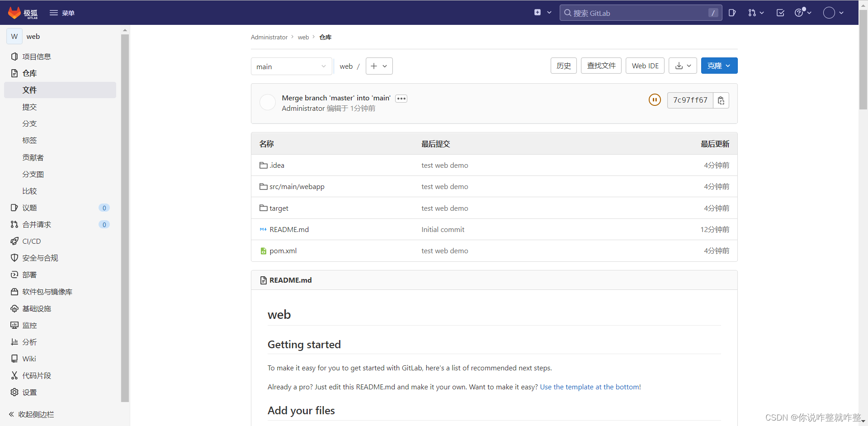
Task: Expand commit description ellipsis button
Action: coord(401,99)
